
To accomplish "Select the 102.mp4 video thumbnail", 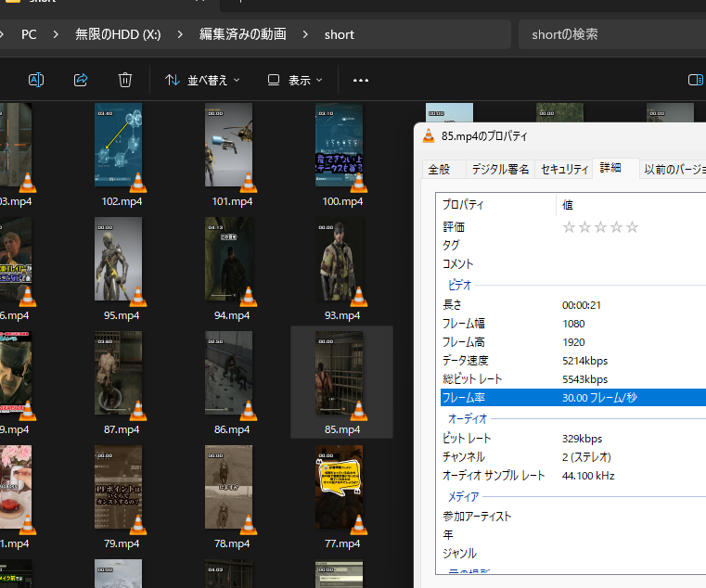I will point(119,145).
